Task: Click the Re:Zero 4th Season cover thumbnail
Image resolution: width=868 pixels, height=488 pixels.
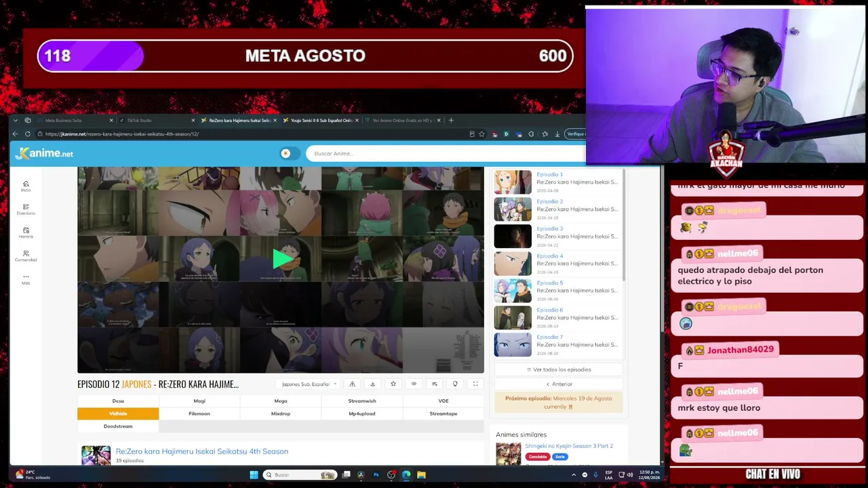Action: tap(96, 455)
